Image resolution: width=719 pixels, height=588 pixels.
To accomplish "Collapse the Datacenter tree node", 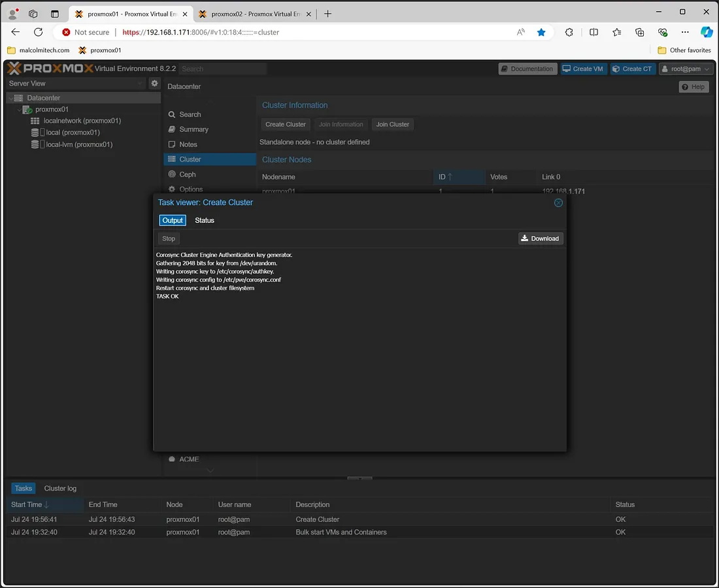I will pos(10,97).
